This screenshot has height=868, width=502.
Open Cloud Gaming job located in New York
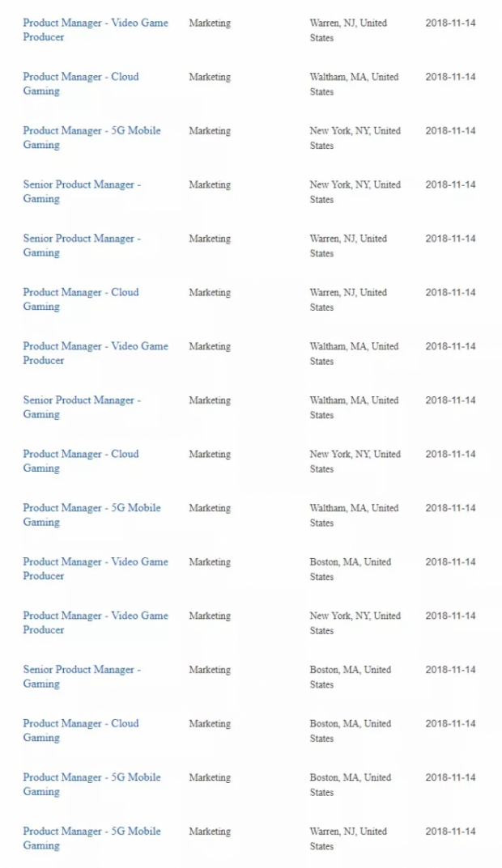[81, 460]
